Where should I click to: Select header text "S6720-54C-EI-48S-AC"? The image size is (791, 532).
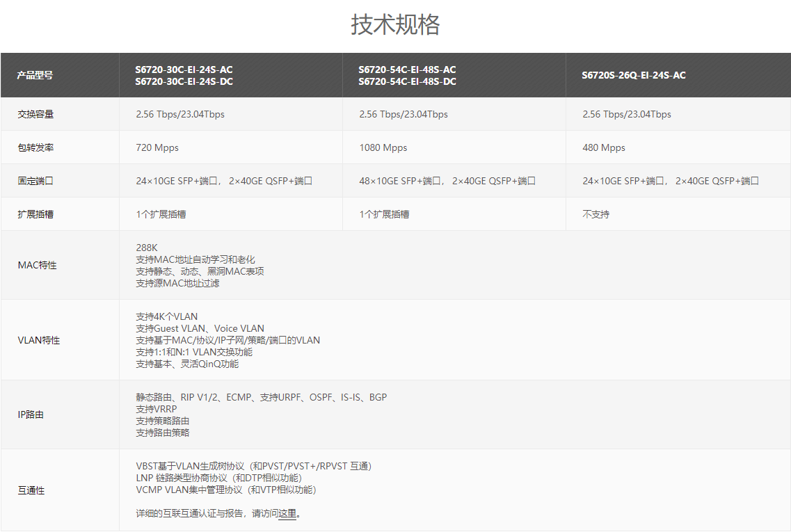[x=407, y=70]
